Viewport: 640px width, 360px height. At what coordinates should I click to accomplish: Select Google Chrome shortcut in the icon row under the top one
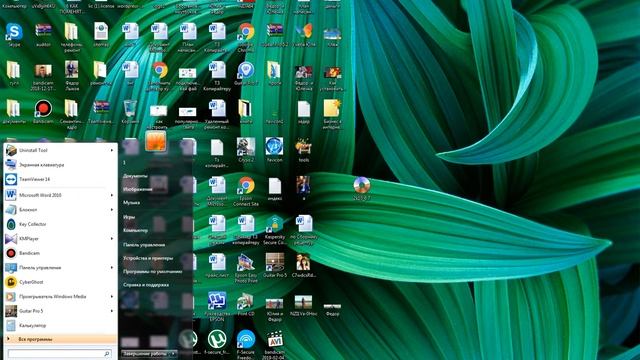point(246,37)
